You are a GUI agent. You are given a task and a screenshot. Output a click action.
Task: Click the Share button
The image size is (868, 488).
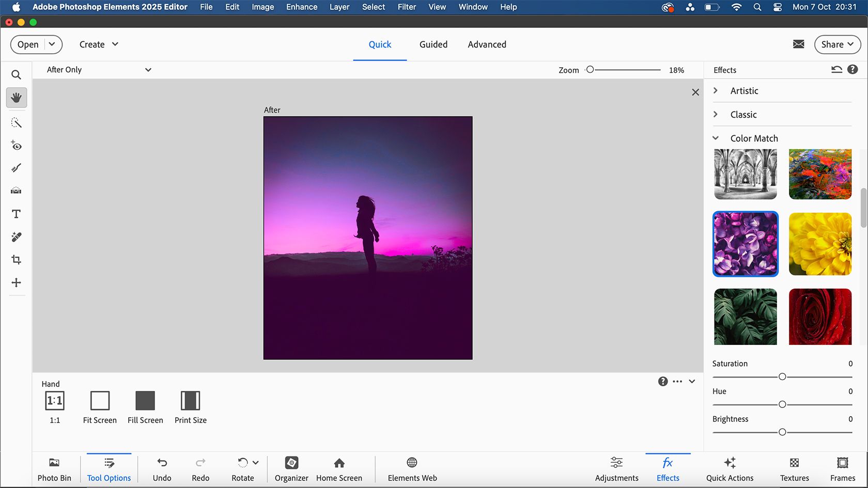point(837,44)
